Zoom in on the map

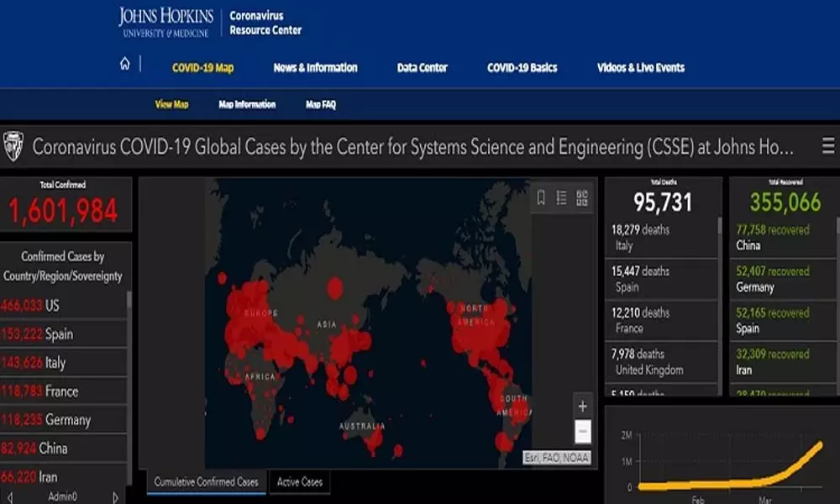(x=582, y=407)
